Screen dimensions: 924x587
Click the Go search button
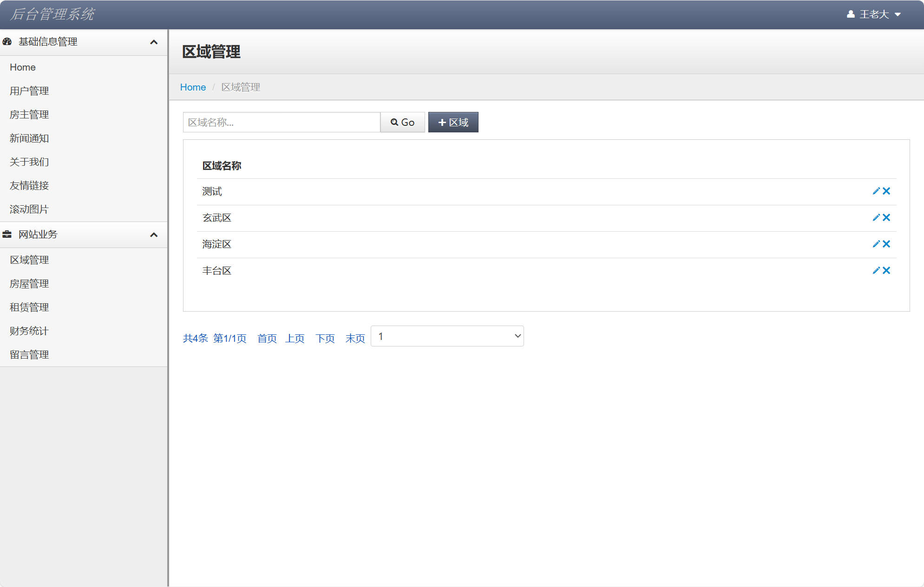[x=402, y=122]
